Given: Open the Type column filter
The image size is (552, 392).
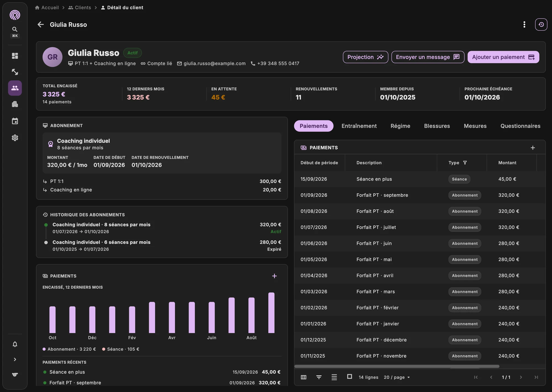Looking at the screenshot, I should [465, 163].
